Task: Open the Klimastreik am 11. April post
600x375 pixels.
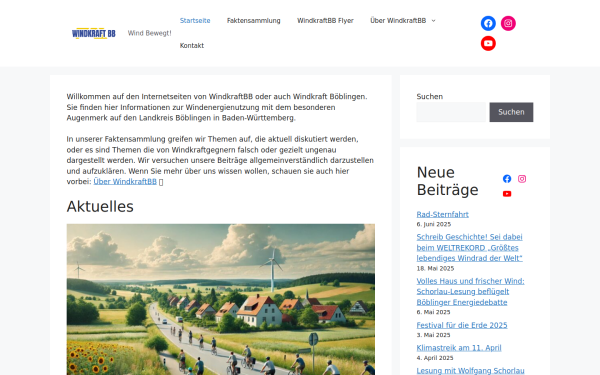Action: pos(459,348)
